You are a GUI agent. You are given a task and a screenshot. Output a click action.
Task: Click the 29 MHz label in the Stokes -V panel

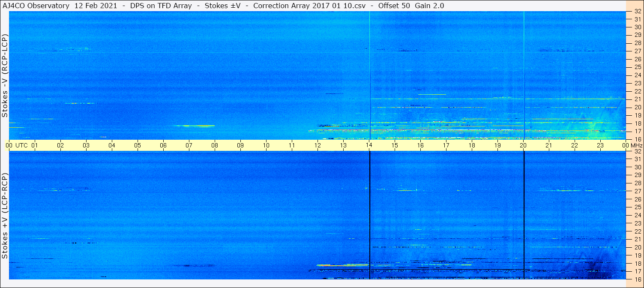tap(637, 35)
